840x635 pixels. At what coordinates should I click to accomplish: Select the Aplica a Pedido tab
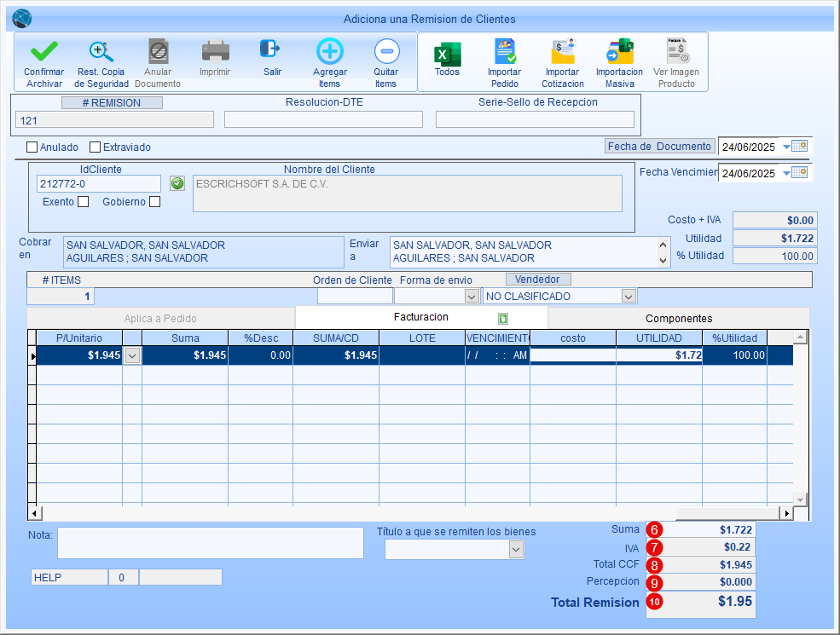click(160, 318)
